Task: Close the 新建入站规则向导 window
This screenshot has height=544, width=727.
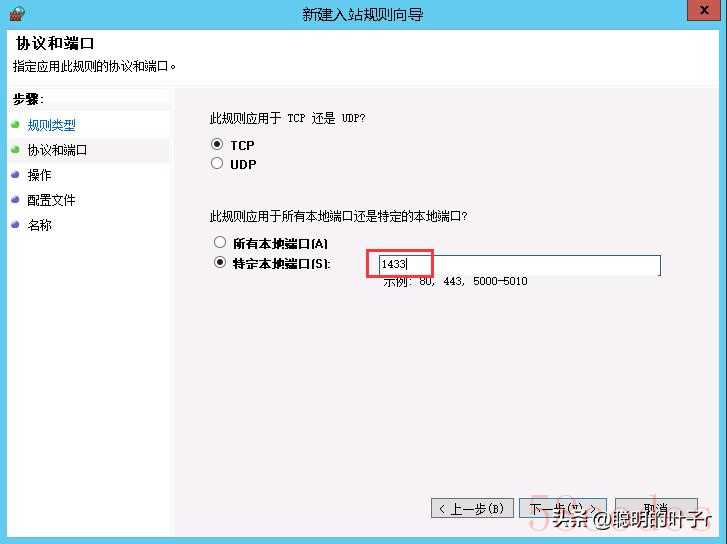Action: tap(703, 10)
